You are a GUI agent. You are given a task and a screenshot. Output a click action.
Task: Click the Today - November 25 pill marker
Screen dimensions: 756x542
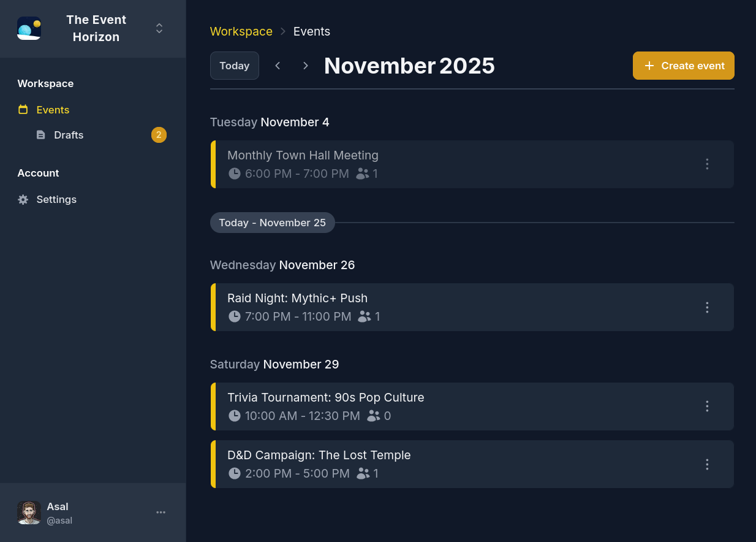point(272,223)
